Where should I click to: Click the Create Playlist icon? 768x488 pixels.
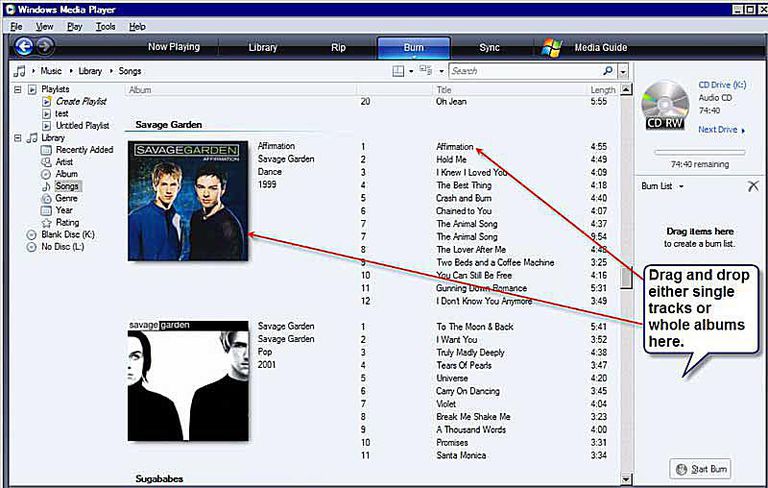[x=47, y=101]
